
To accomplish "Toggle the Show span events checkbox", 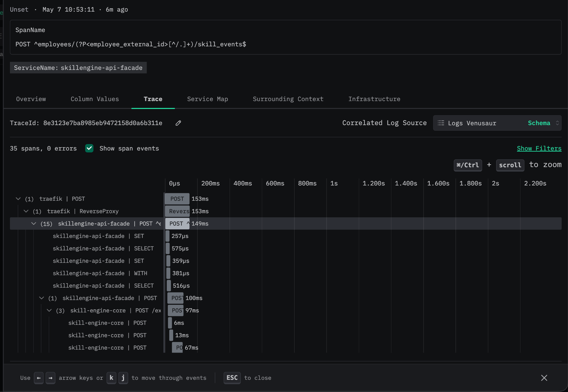I will point(89,148).
